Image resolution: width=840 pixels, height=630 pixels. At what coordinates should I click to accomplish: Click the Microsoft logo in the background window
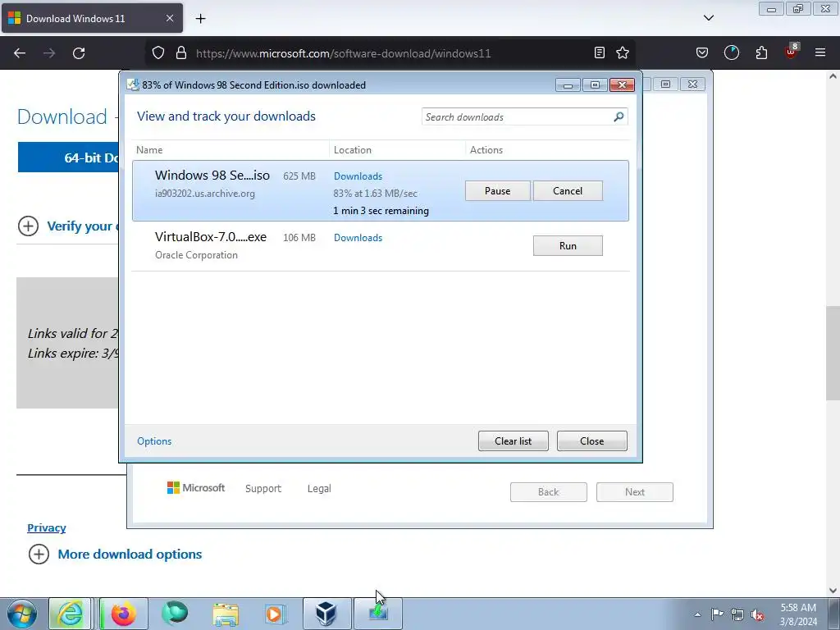[x=195, y=488]
